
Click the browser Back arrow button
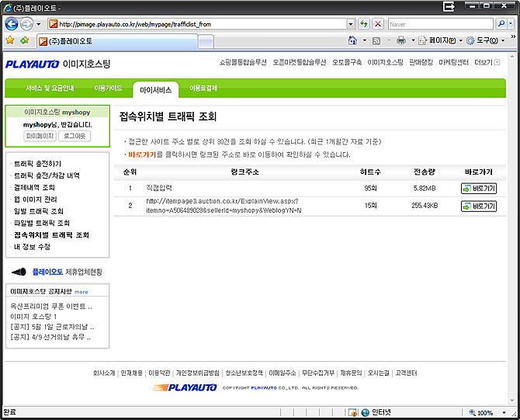click(11, 24)
